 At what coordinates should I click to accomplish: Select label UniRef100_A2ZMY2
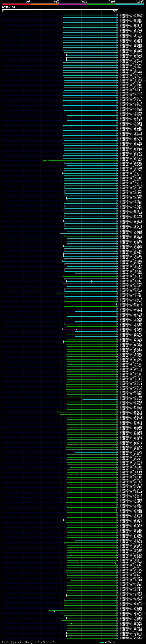click(x=131, y=60)
